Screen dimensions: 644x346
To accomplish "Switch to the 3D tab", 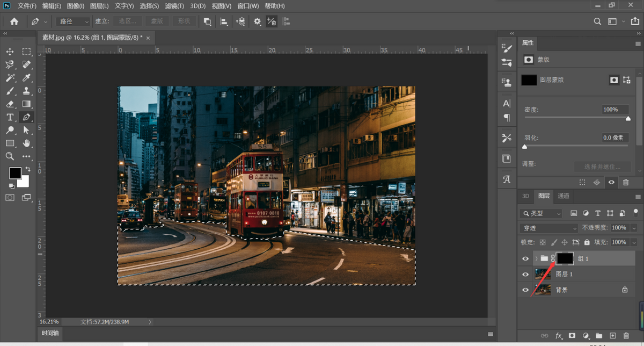I will 526,196.
